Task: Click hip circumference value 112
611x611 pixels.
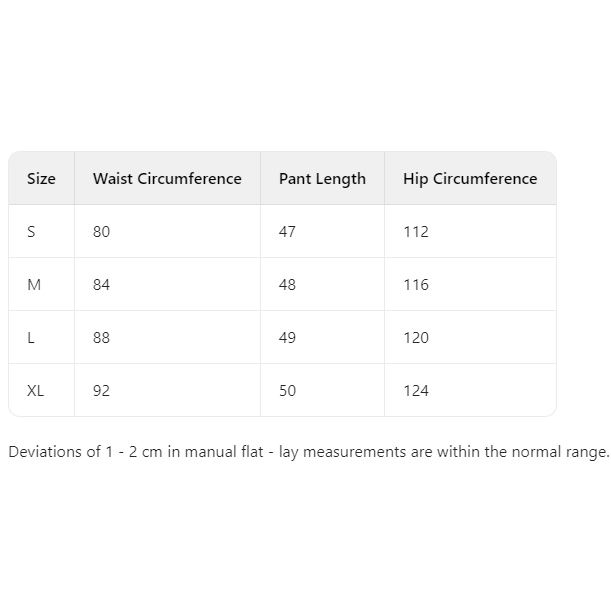Action: point(416,232)
